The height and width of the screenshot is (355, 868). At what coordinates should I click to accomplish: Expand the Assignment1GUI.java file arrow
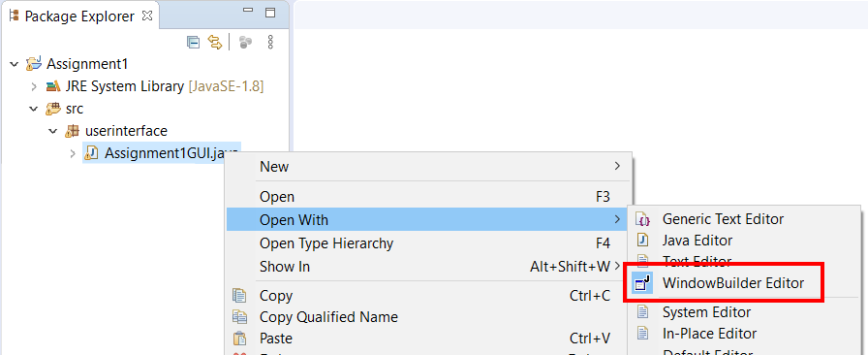point(73,153)
